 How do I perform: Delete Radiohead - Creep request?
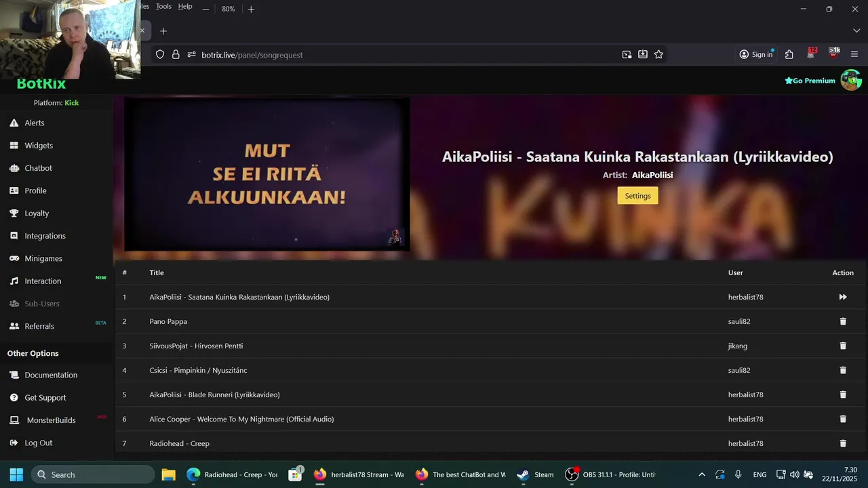(x=843, y=443)
